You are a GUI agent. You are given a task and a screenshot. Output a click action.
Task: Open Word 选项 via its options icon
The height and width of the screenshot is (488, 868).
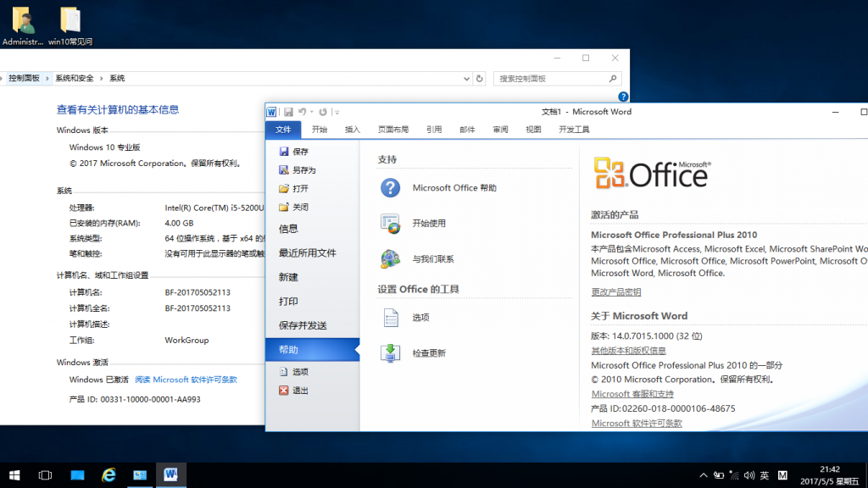[x=390, y=316]
